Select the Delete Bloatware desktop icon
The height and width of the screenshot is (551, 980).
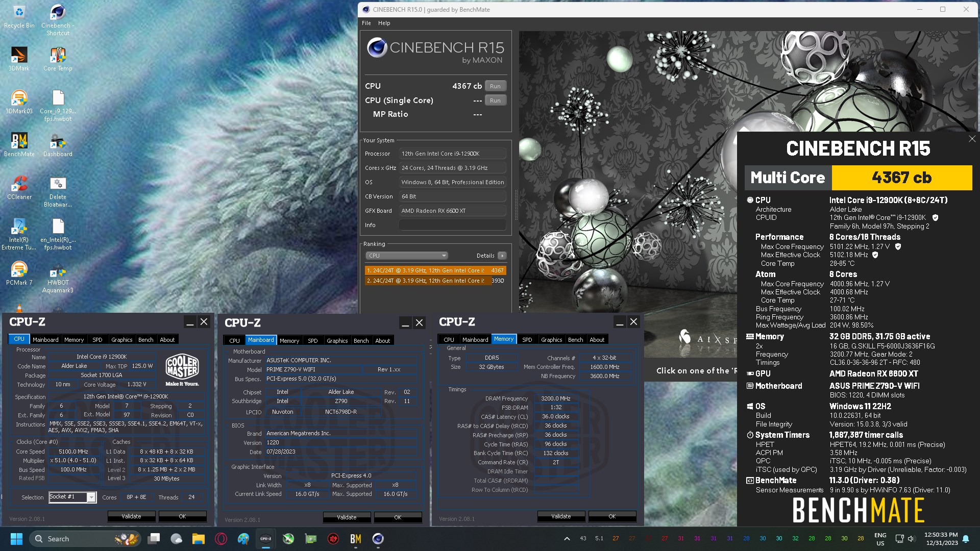(x=58, y=192)
